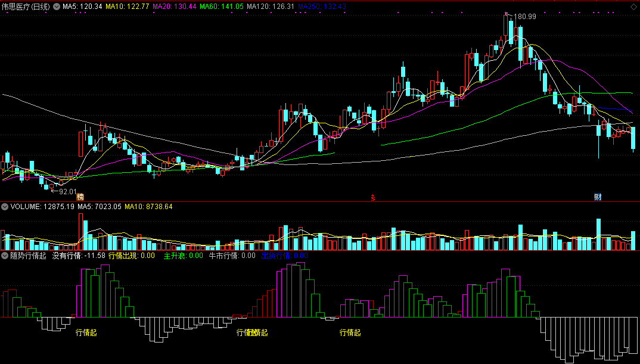Click the tallest red volume bar
Screen dimensions: 640x364
pyautogui.click(x=80, y=231)
